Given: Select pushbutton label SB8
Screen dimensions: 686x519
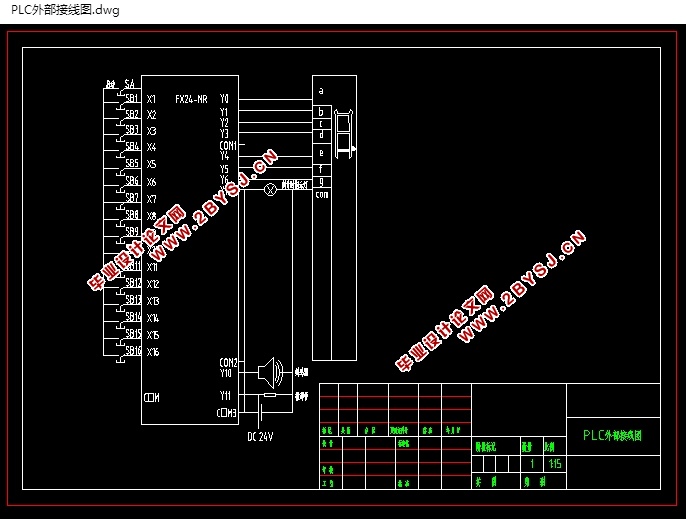Looking at the screenshot, I should click(132, 214).
